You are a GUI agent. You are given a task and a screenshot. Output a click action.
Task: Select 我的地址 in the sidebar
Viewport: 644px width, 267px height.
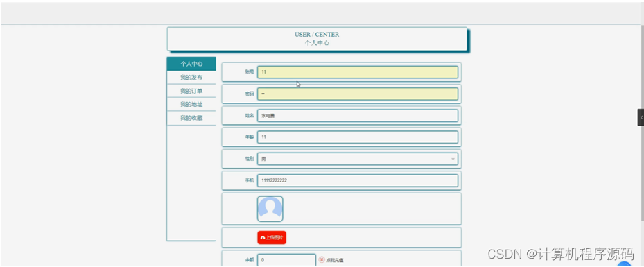191,104
